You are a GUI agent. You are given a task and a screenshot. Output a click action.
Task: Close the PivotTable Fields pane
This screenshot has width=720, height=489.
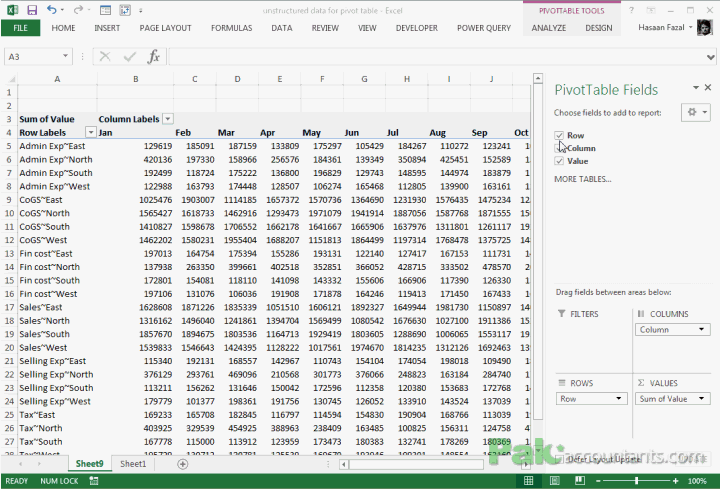708,87
